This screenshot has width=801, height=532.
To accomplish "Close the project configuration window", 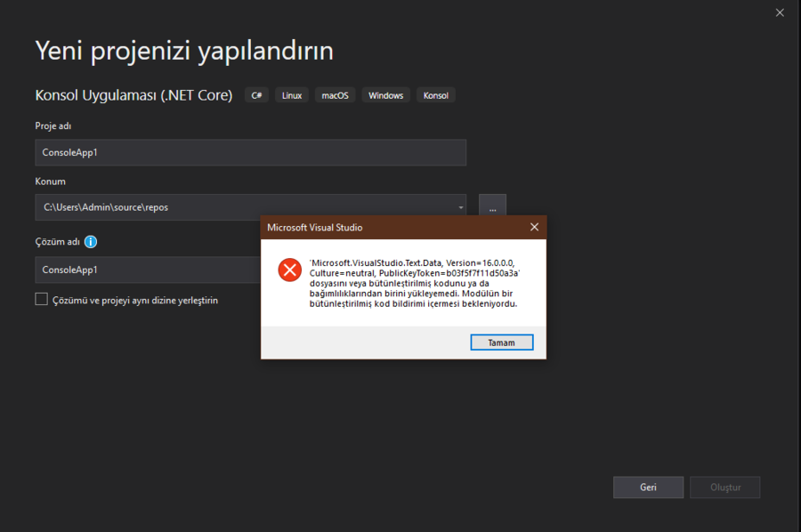I will 780,12.
